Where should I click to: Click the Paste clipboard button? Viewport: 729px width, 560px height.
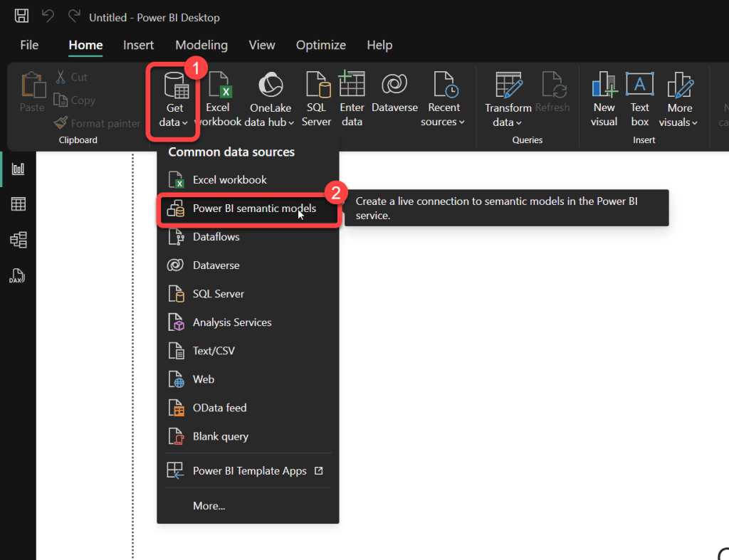pyautogui.click(x=32, y=92)
